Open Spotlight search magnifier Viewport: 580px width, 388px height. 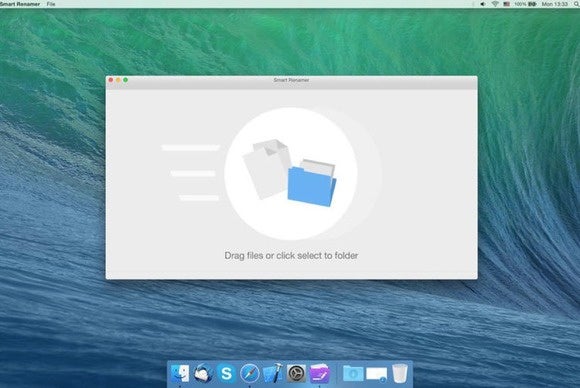(x=577, y=4)
